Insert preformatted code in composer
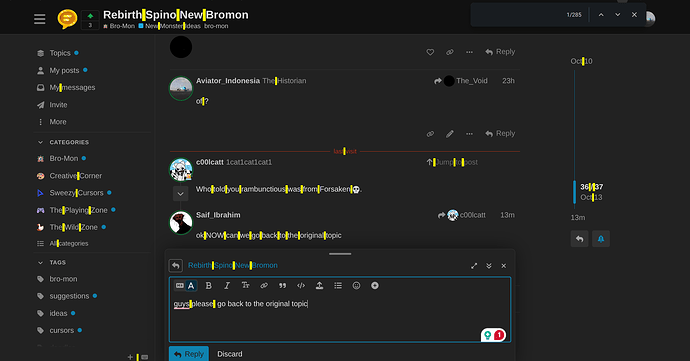The height and width of the screenshot is (361, 690). [301, 286]
